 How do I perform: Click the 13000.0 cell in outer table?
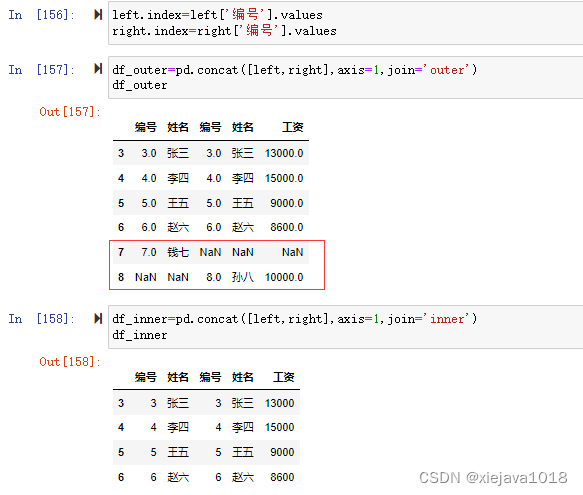(x=284, y=153)
